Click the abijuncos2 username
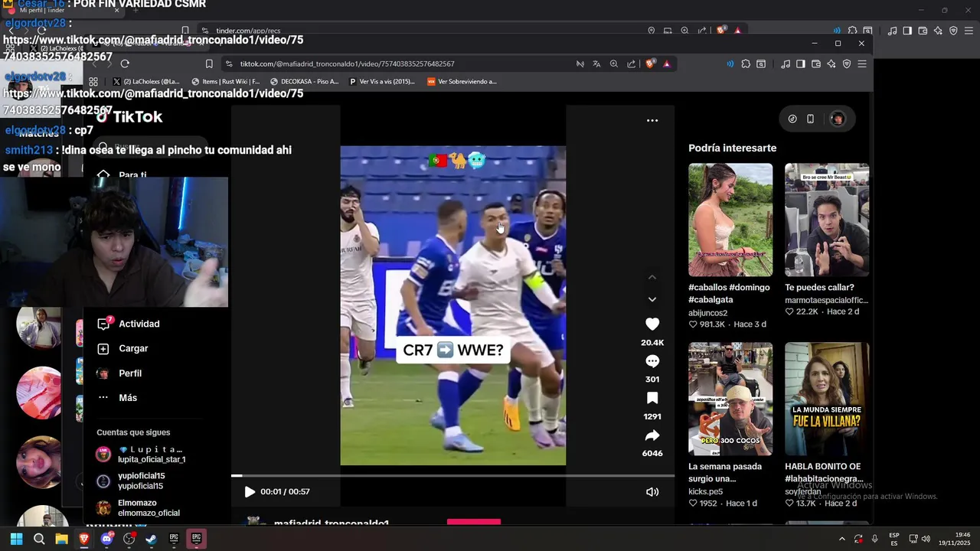The width and height of the screenshot is (980, 551). point(708,313)
